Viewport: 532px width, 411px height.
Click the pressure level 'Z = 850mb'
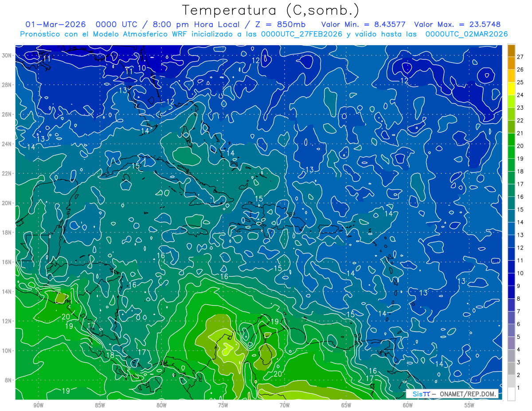click(x=281, y=24)
